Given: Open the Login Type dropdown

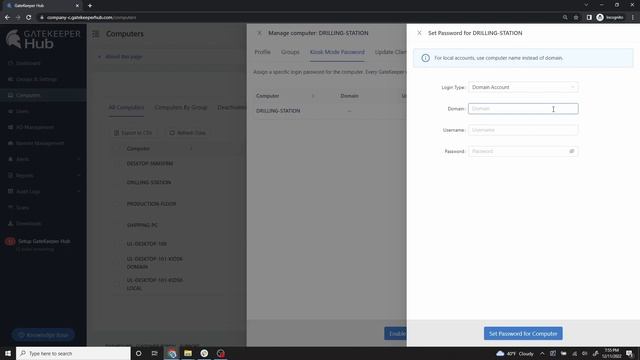Looking at the screenshot, I should click(x=523, y=87).
